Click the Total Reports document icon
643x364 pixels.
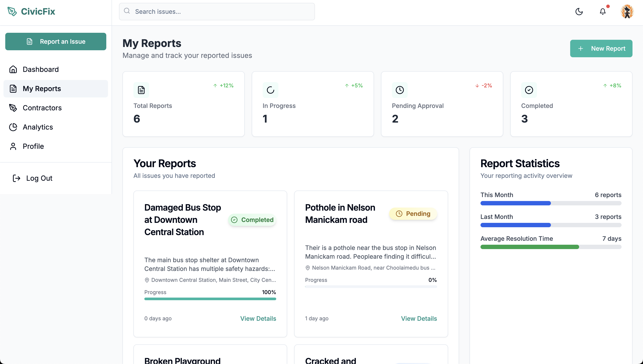141,90
